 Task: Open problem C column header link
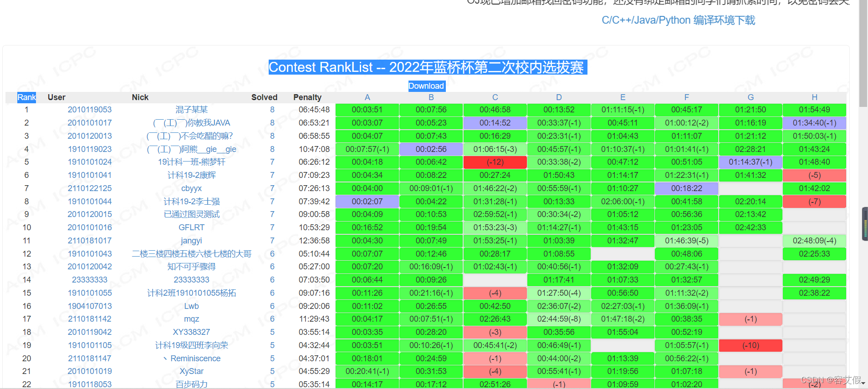495,97
